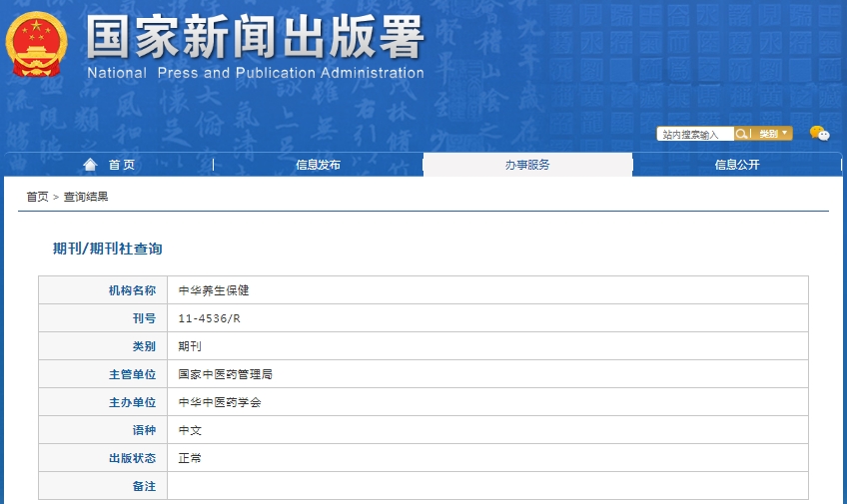Go to 首页 in the breadcrumb
The width and height of the screenshot is (847, 504).
point(37,197)
